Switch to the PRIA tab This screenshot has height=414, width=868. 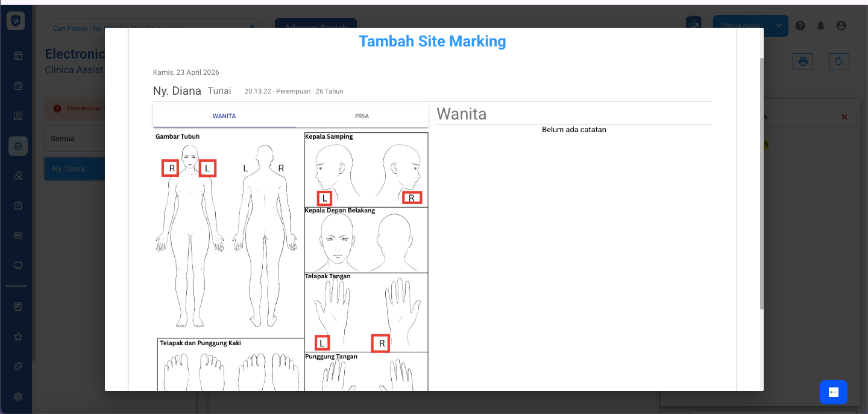coord(362,116)
